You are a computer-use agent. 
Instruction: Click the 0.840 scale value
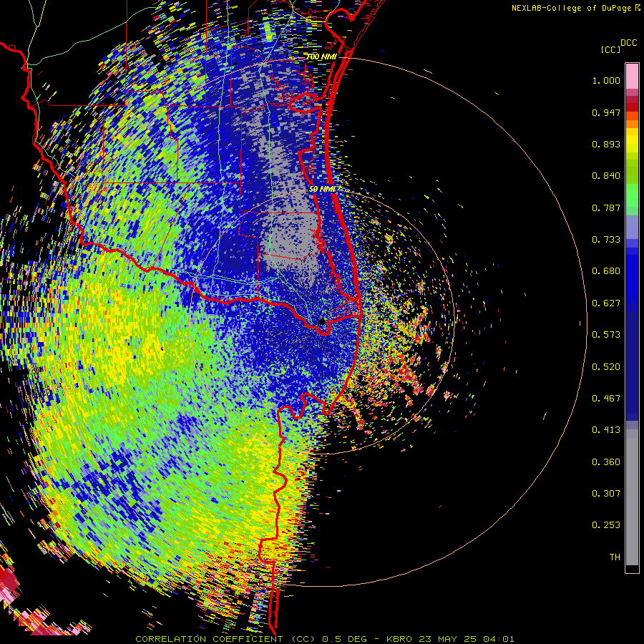(606, 176)
